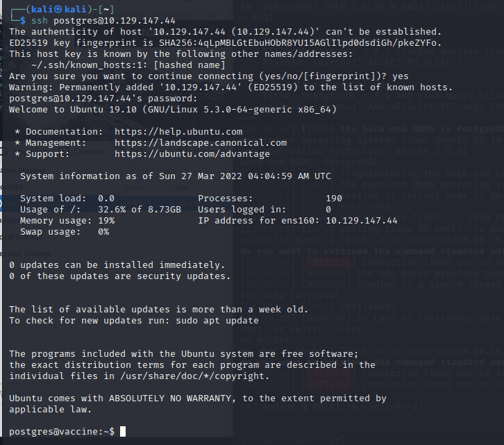Click the Processes count 190
Screen dimensions: 504x445
pos(334,199)
